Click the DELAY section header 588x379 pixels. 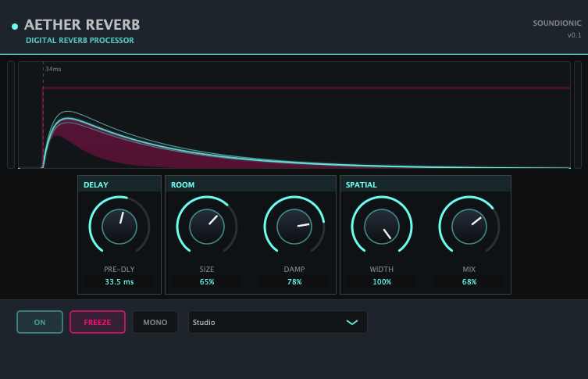119,184
